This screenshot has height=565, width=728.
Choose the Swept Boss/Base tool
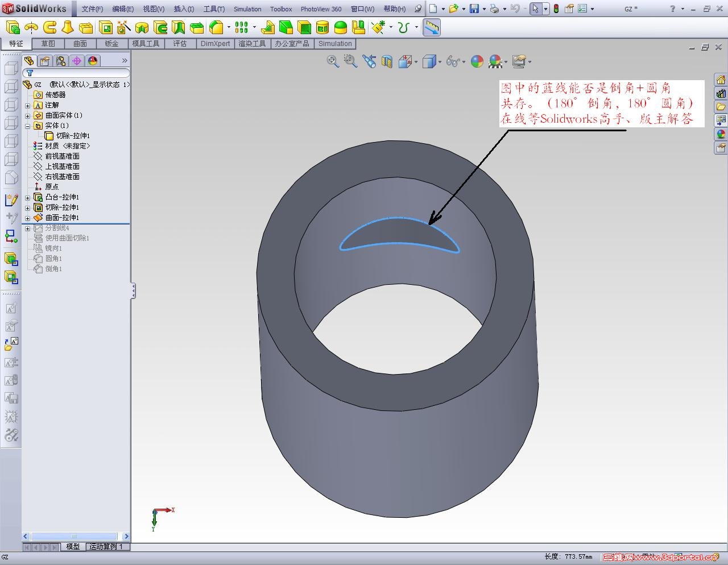pyautogui.click(x=49, y=27)
